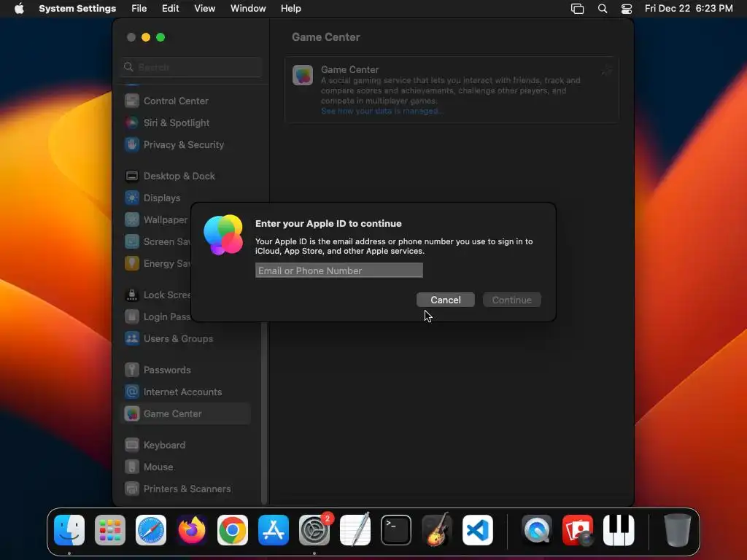
Task: Zoom the Settings window with green button
Action: 160,37
